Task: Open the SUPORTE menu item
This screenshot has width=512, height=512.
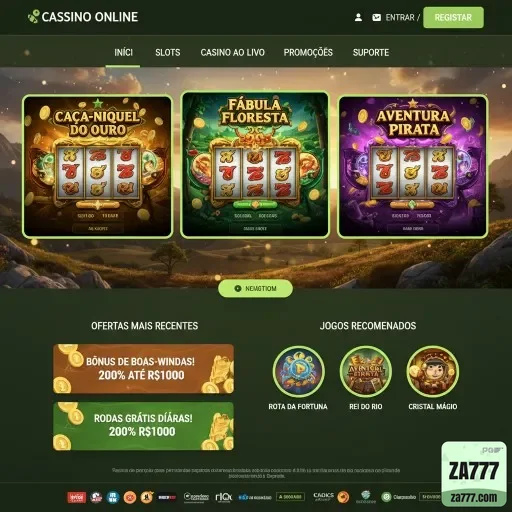Action: coord(371,52)
